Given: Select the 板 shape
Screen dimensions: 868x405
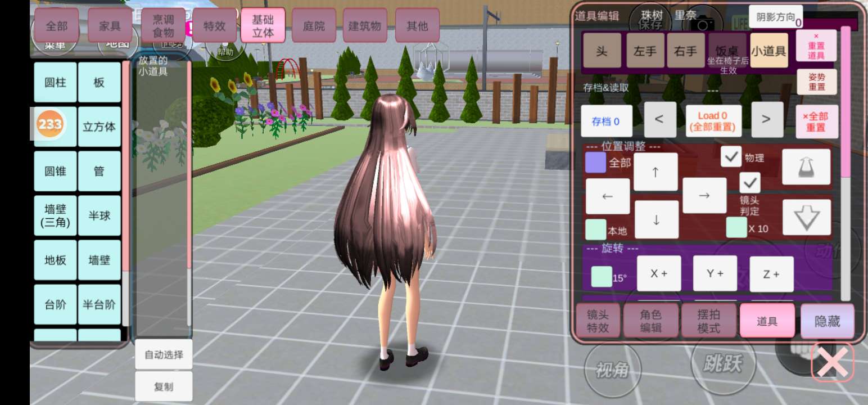Looking at the screenshot, I should (x=99, y=83).
